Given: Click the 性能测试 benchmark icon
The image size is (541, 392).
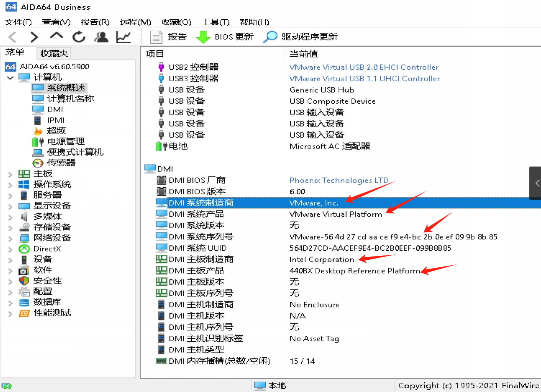Looking at the screenshot, I should pyautogui.click(x=24, y=313).
